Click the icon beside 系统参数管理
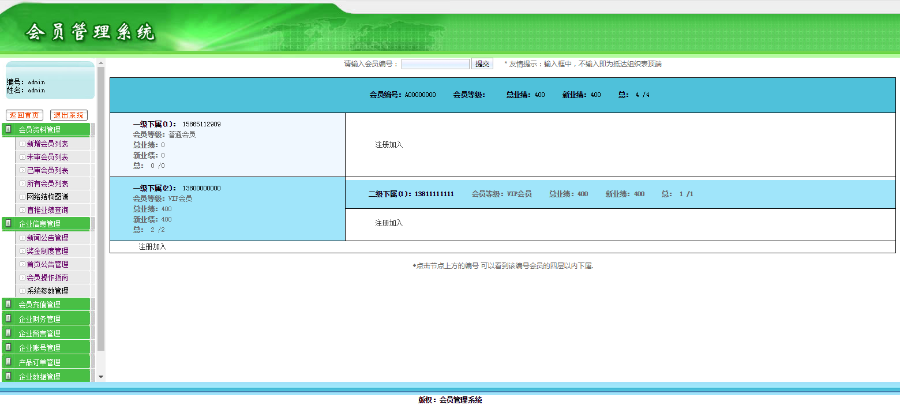Image resolution: width=900 pixels, height=405 pixels. (22, 290)
